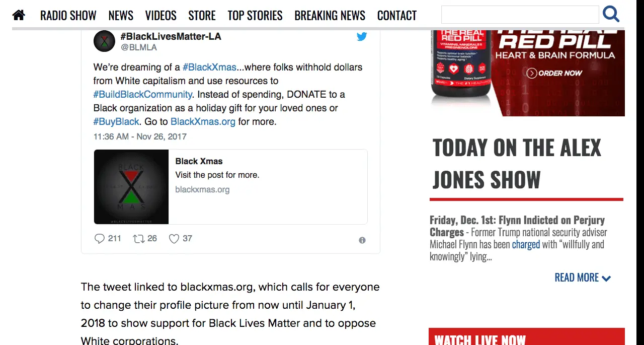Screen dimensions: 644x345
Task: Click the ORDER NOW ad button
Action: [x=554, y=73]
